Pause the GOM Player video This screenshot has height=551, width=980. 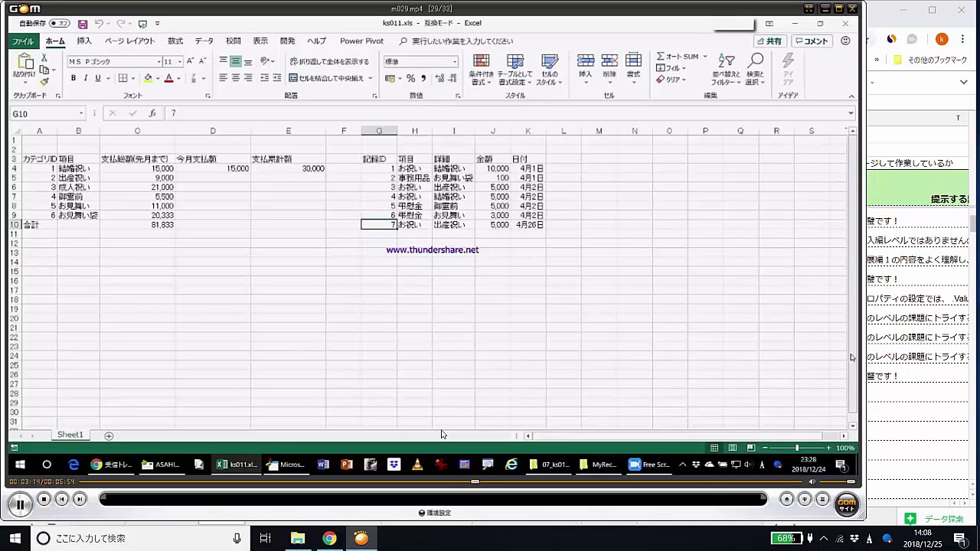(20, 503)
